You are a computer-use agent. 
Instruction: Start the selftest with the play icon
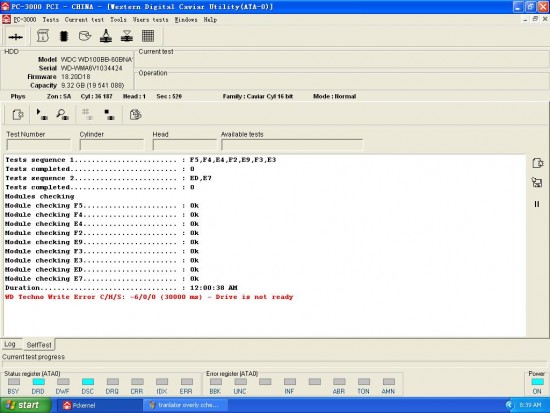click(42, 114)
